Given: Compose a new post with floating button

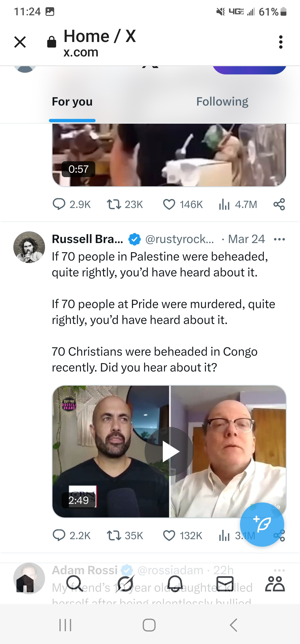Looking at the screenshot, I should click(x=262, y=524).
